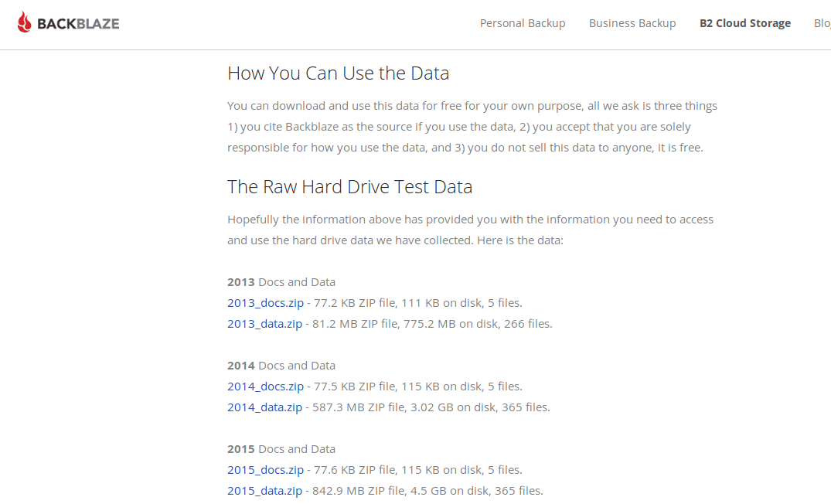
Task: Click the '77.6 KB ZIP file' description text
Action: click(x=355, y=469)
